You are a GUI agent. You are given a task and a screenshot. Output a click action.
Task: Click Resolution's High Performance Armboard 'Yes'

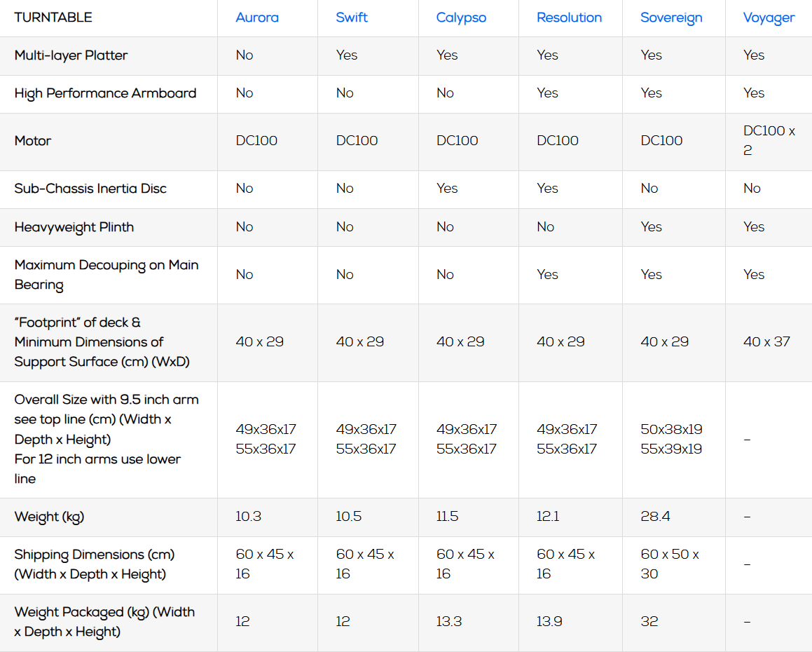click(x=547, y=93)
